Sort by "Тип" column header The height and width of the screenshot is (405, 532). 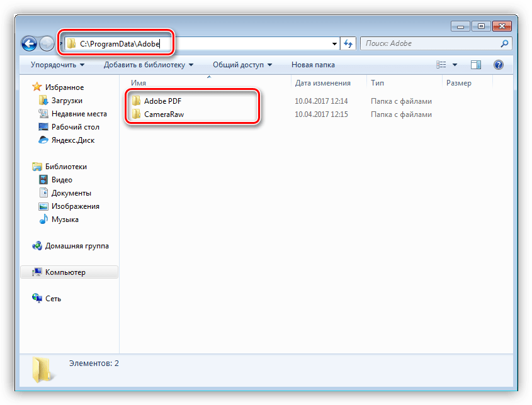pos(377,83)
